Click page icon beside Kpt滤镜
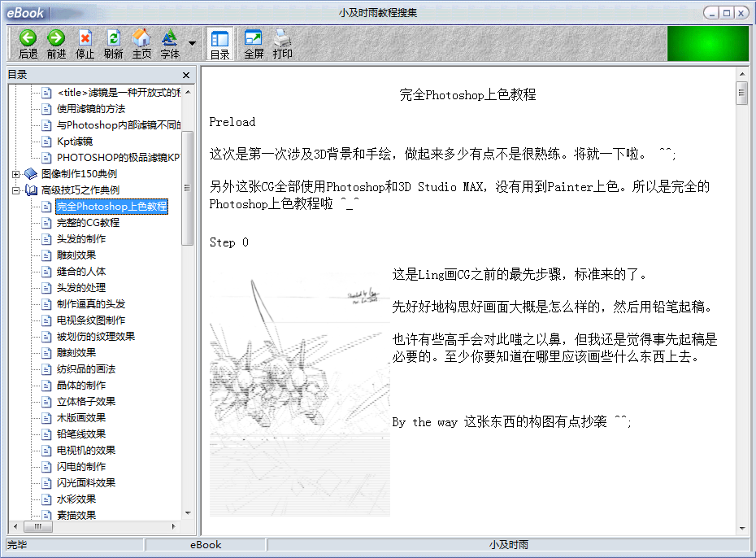 [46, 142]
